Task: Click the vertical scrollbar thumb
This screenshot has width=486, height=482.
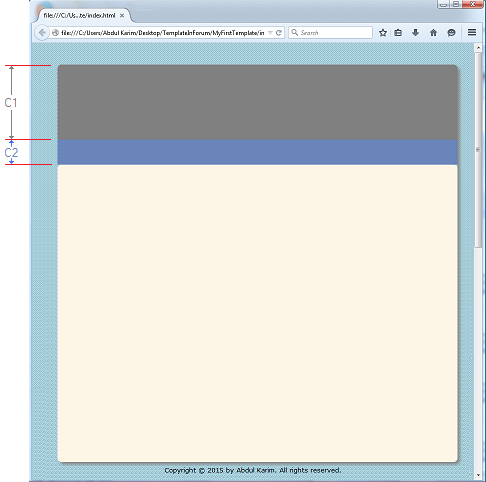Action: point(478,150)
